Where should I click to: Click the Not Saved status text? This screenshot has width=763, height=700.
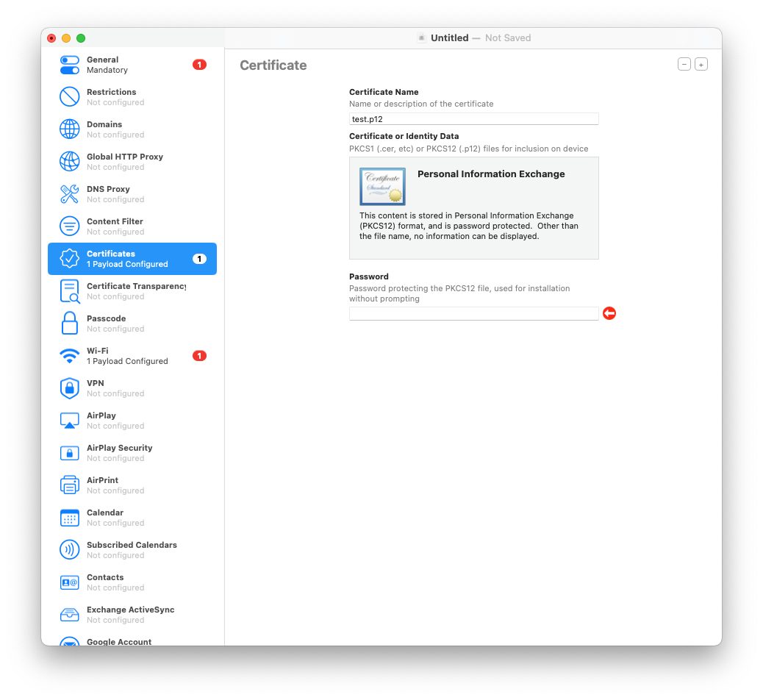508,38
